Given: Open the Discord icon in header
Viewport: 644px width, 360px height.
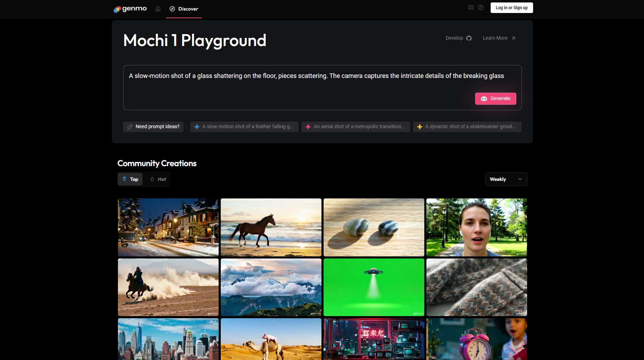Looking at the screenshot, I should click(471, 8).
